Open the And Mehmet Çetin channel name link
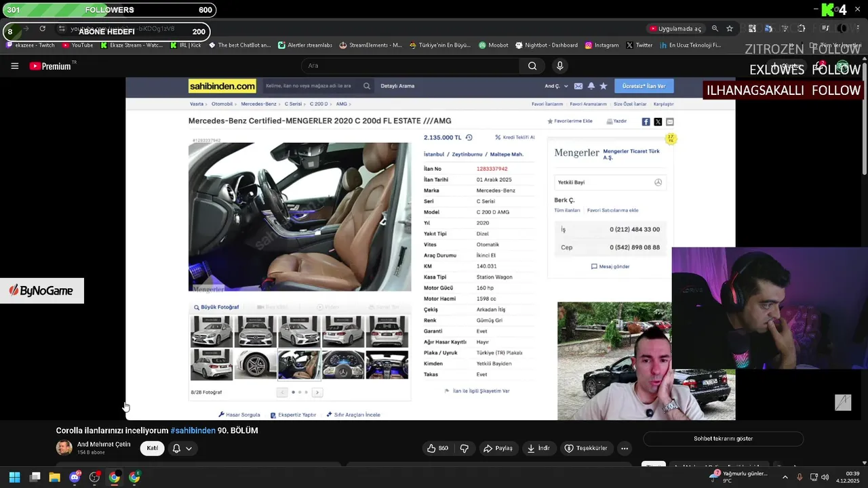The height and width of the screenshot is (488, 868). tap(104, 444)
